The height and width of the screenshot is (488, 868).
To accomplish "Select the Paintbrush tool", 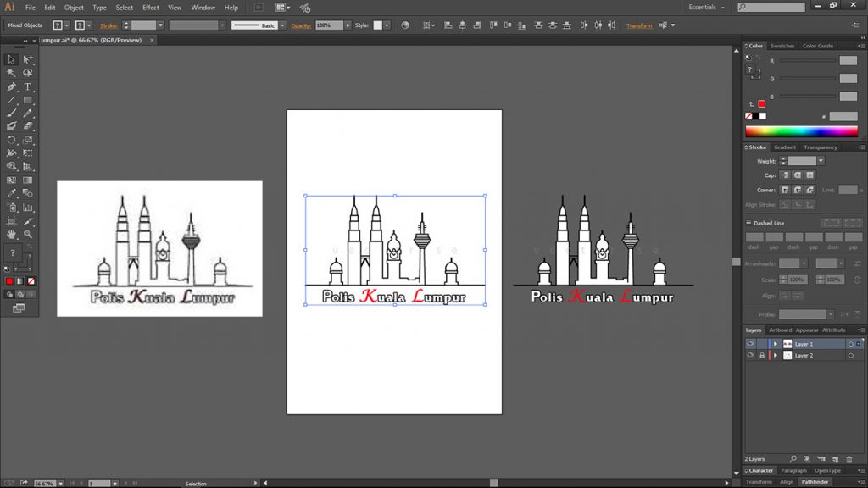I will tap(11, 113).
